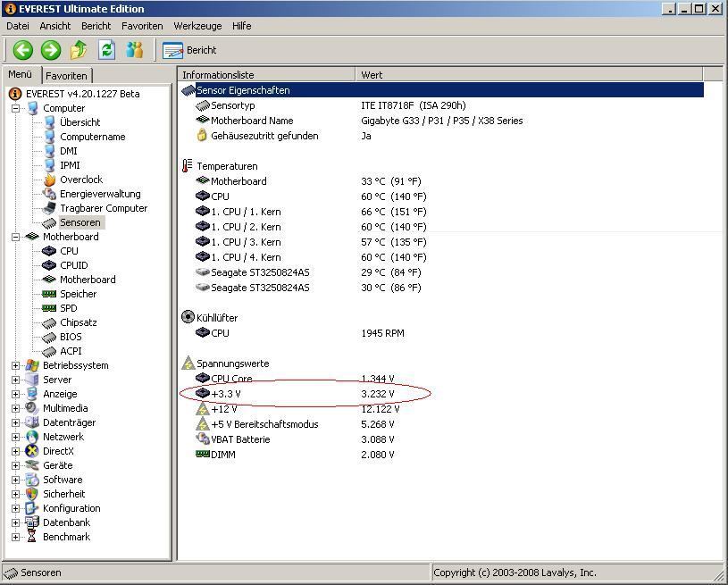
Task: Switch to the Menü tab
Action: (x=21, y=74)
